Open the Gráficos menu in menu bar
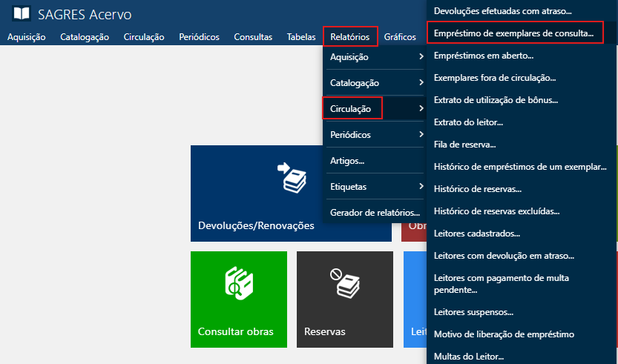This screenshot has height=364, width=618. 399,36
